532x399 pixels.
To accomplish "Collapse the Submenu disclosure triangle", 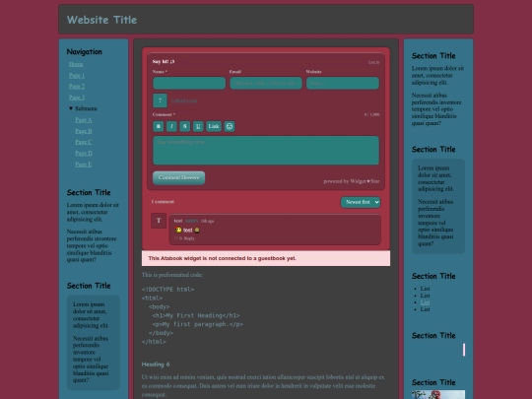I will [x=71, y=108].
